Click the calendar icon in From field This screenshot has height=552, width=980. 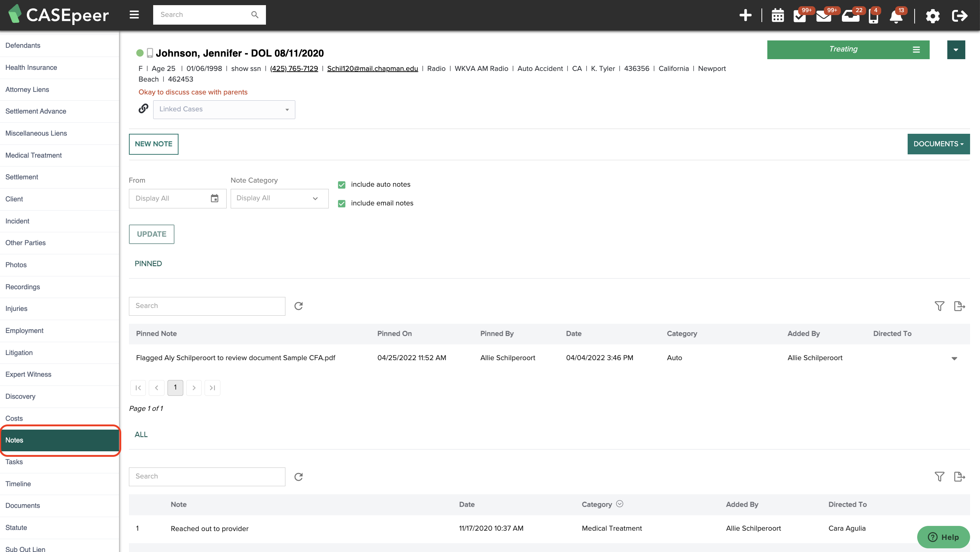215,198
